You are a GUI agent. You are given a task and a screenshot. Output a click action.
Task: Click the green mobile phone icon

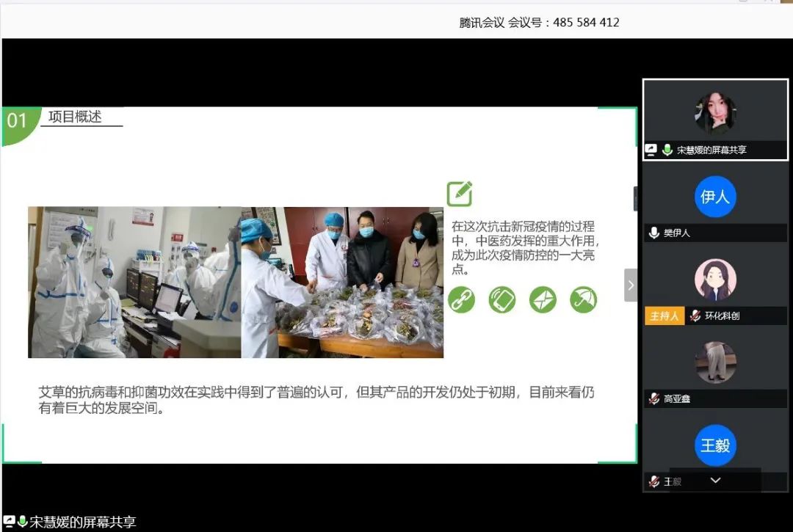(x=501, y=299)
